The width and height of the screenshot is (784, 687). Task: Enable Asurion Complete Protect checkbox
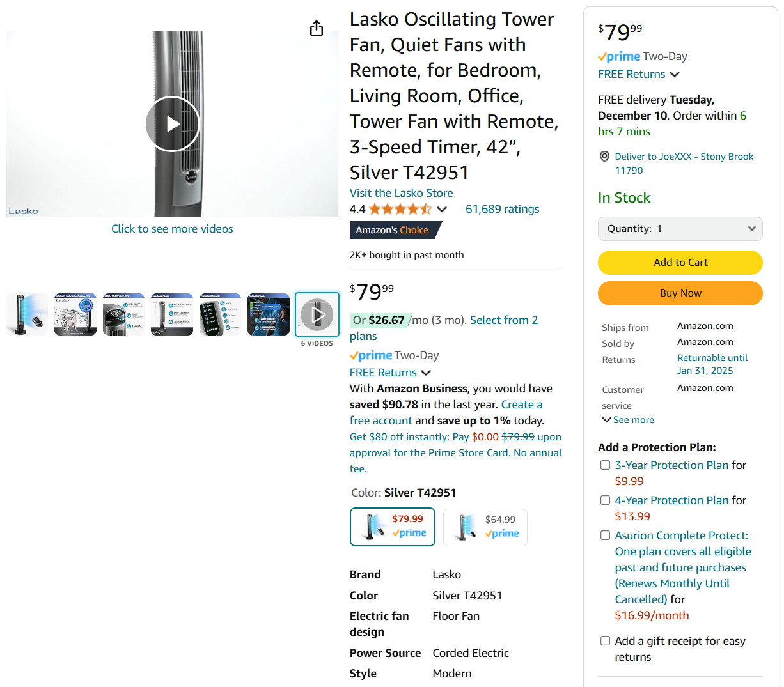(605, 536)
